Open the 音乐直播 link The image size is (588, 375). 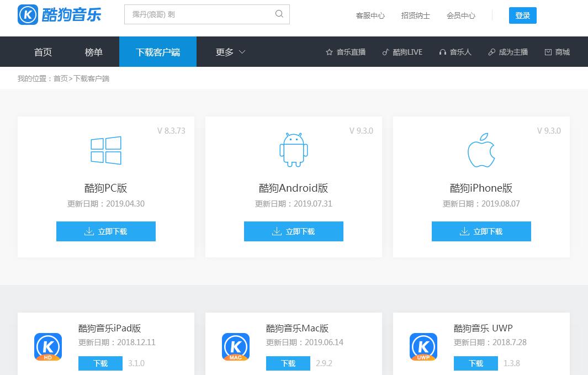[346, 52]
